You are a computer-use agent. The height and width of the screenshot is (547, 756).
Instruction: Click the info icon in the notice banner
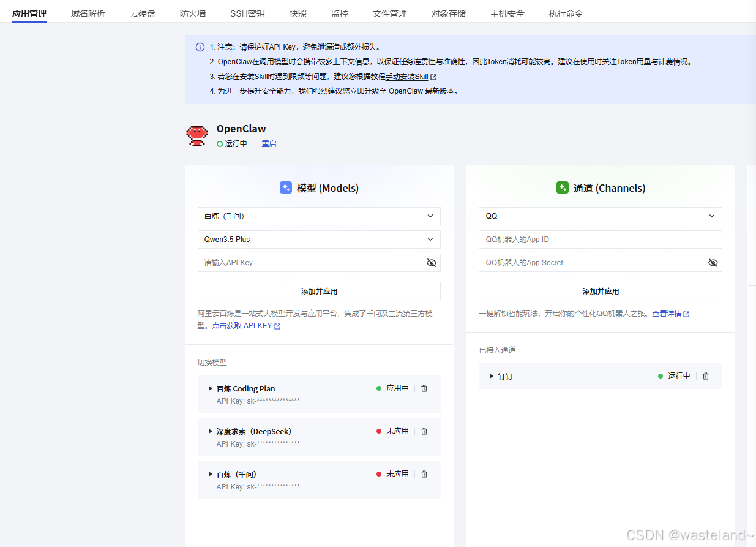(x=200, y=47)
